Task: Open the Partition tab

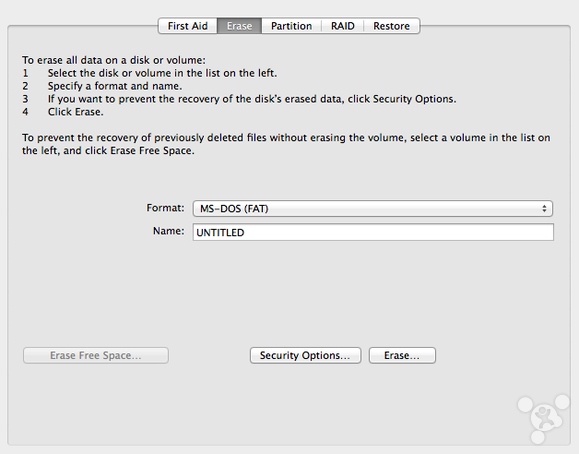Action: point(291,26)
